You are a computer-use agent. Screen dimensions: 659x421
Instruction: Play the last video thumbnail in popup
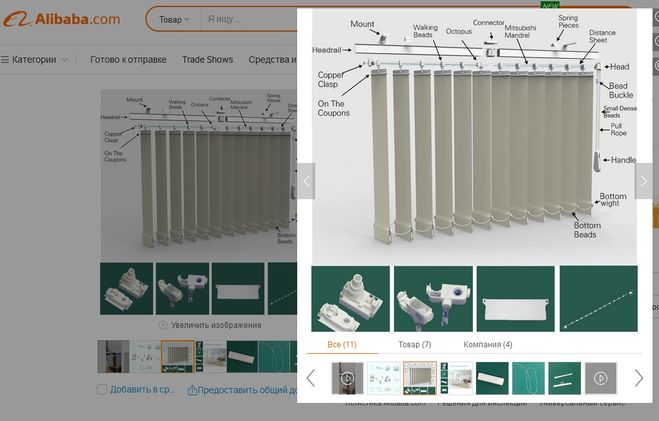[600, 378]
